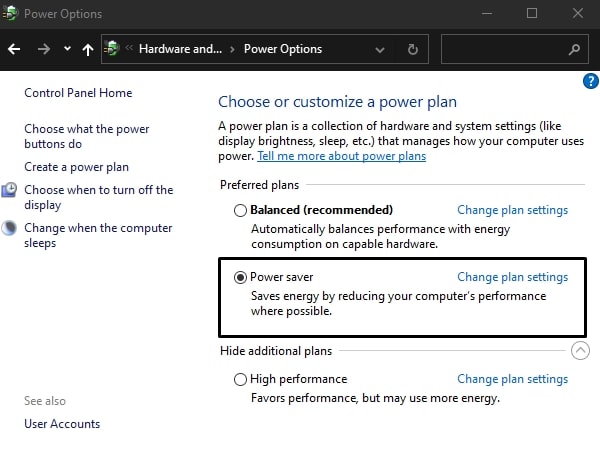Click the display timer icon in sidebar
The height and width of the screenshot is (450, 600).
[x=9, y=190]
